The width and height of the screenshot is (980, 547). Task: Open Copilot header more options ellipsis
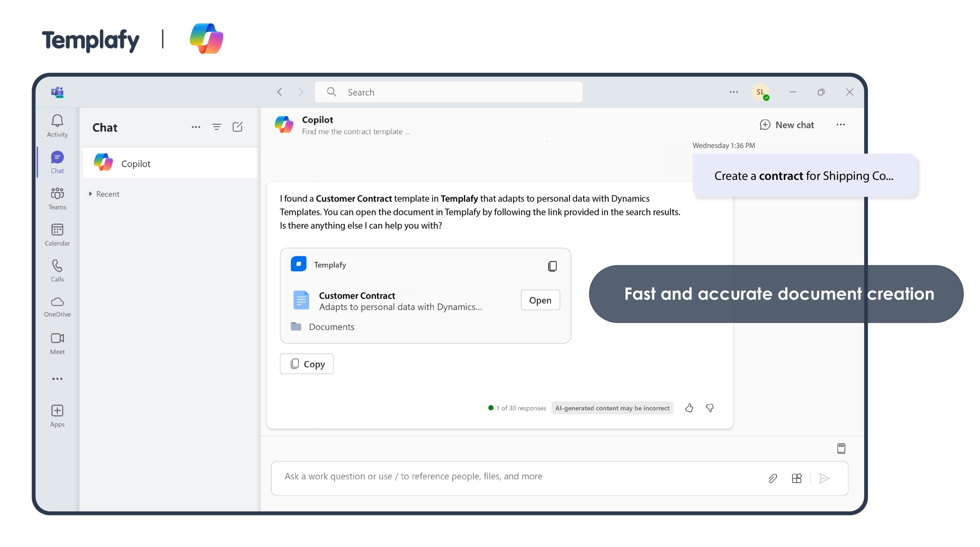(x=841, y=125)
